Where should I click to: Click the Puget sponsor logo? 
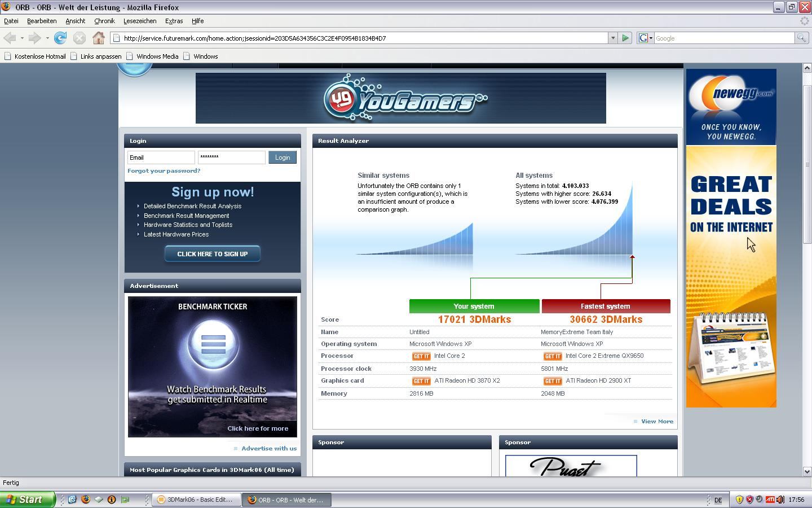click(x=571, y=466)
